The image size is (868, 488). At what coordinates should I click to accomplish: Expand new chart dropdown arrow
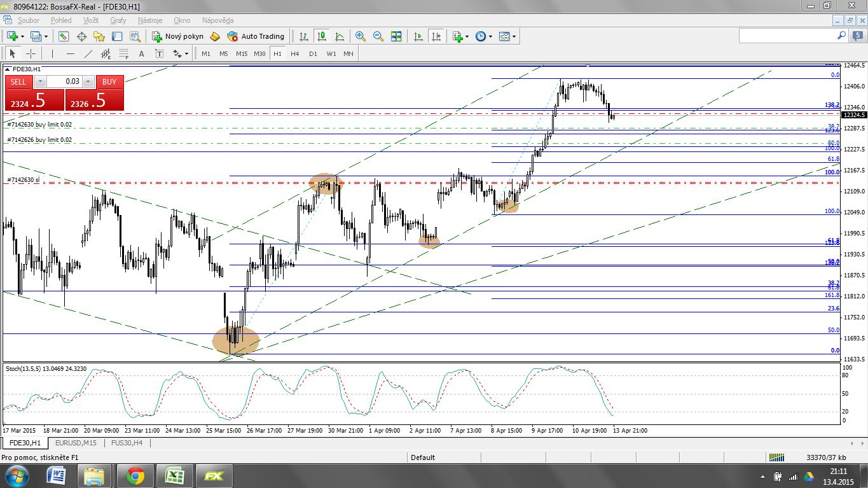tap(22, 36)
